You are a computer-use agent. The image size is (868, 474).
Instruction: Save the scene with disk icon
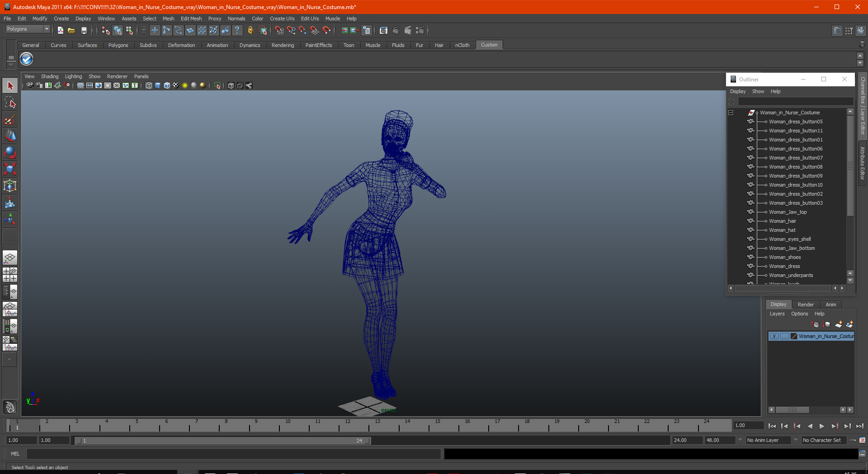(84, 30)
